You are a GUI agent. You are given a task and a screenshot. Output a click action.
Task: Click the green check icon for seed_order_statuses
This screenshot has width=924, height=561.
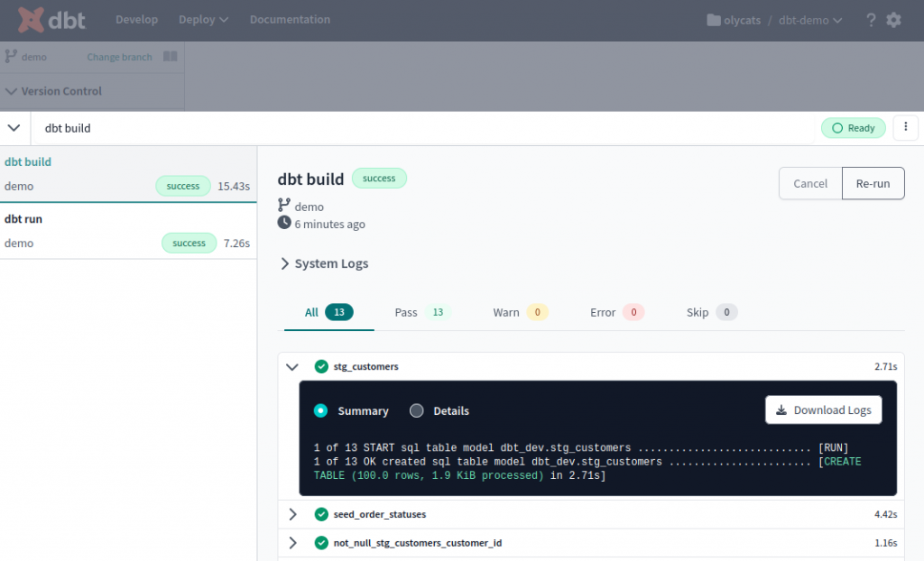pyautogui.click(x=321, y=514)
